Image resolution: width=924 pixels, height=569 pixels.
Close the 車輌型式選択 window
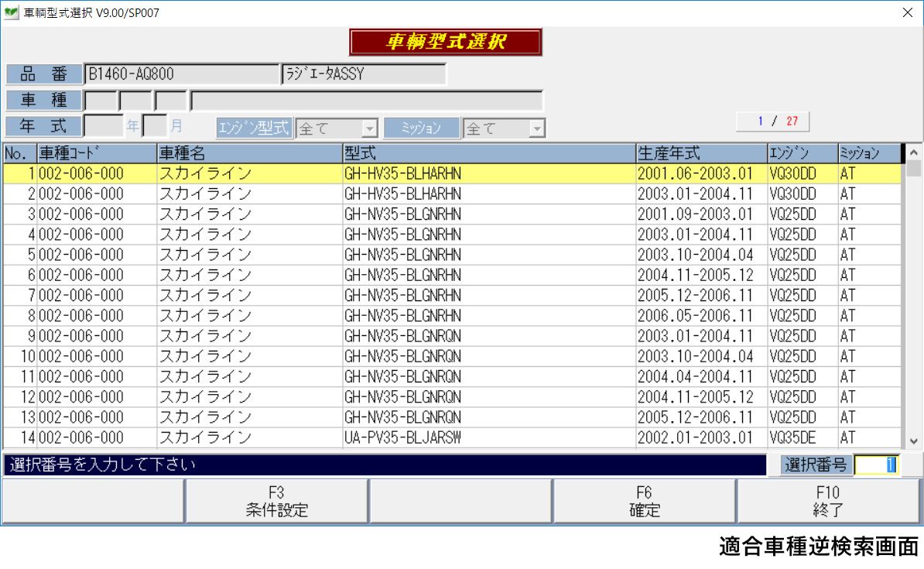[908, 12]
